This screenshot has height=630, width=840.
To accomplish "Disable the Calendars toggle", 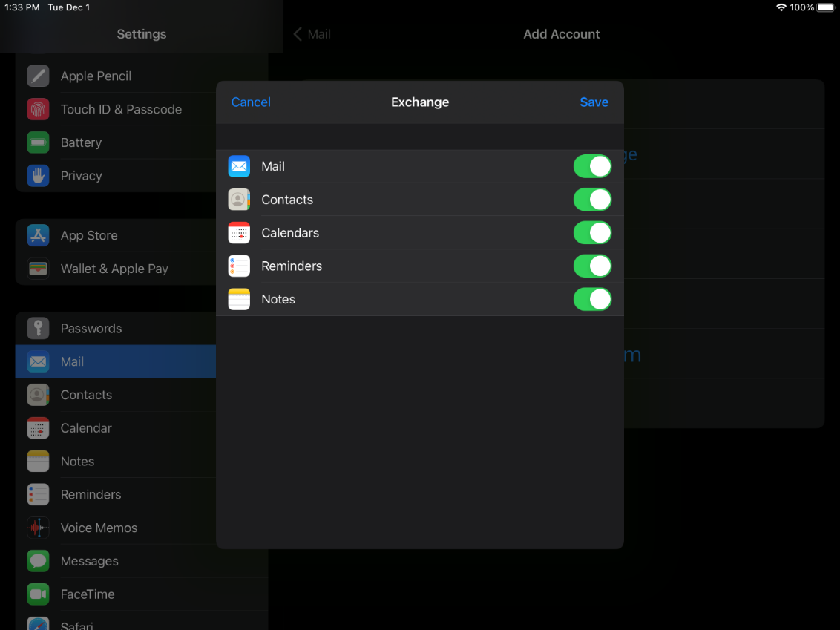I will click(x=592, y=232).
